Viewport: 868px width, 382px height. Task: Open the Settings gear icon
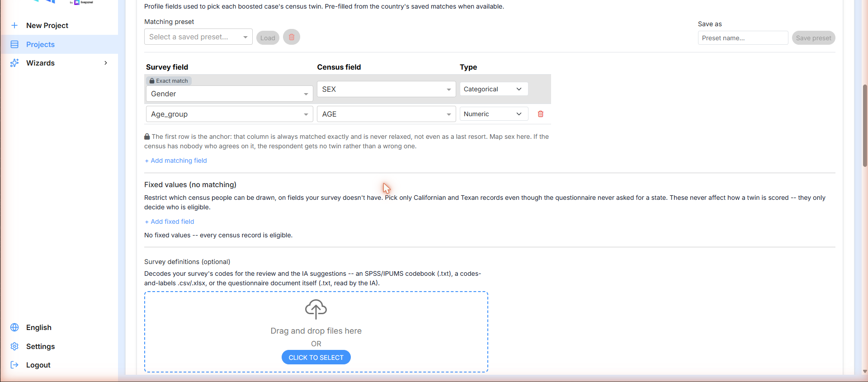click(14, 346)
